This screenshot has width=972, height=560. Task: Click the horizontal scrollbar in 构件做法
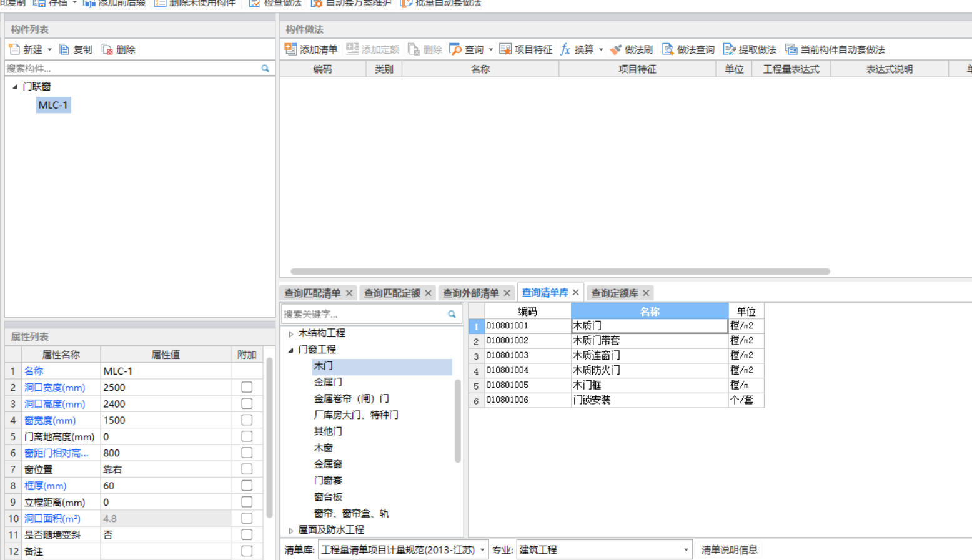coord(560,272)
